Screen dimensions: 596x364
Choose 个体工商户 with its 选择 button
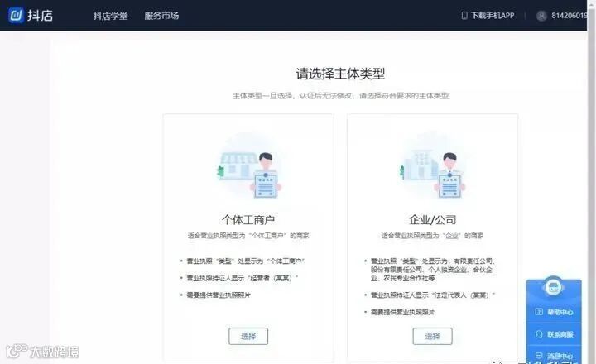(248, 336)
